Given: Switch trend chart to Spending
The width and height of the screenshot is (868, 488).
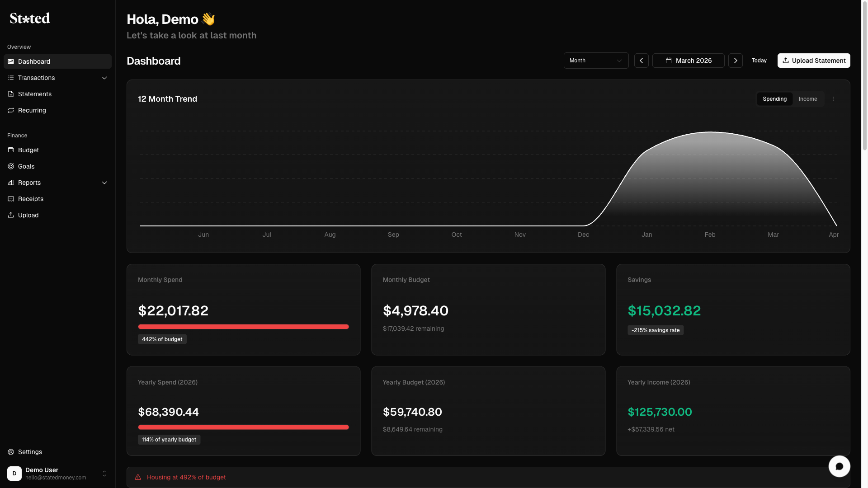Looking at the screenshot, I should (x=774, y=99).
